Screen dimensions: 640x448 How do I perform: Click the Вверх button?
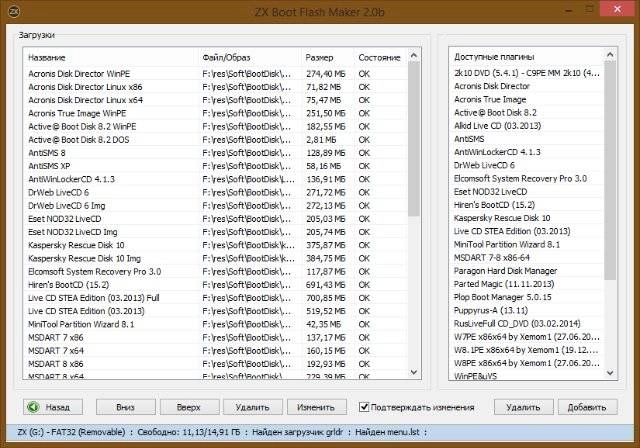pos(189,407)
